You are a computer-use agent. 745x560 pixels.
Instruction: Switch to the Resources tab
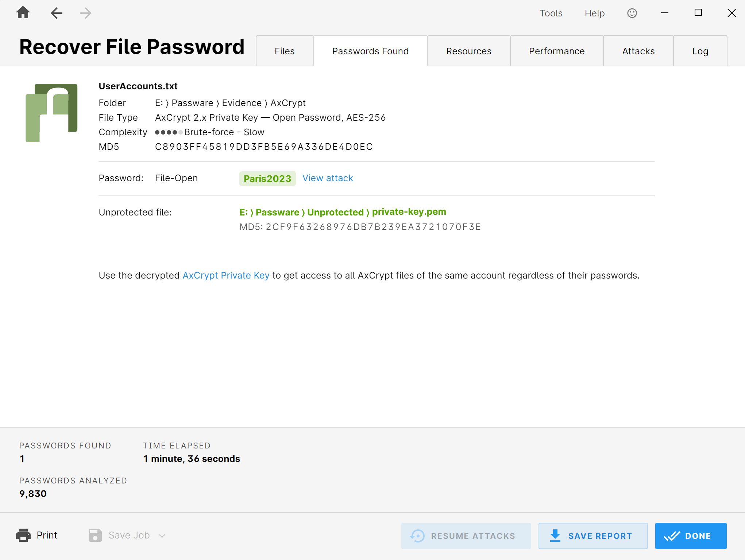click(469, 51)
